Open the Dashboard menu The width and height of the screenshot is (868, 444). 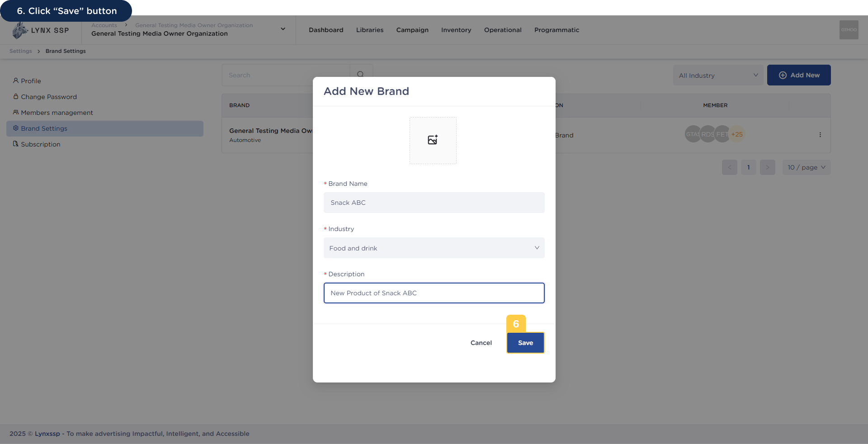(x=326, y=30)
